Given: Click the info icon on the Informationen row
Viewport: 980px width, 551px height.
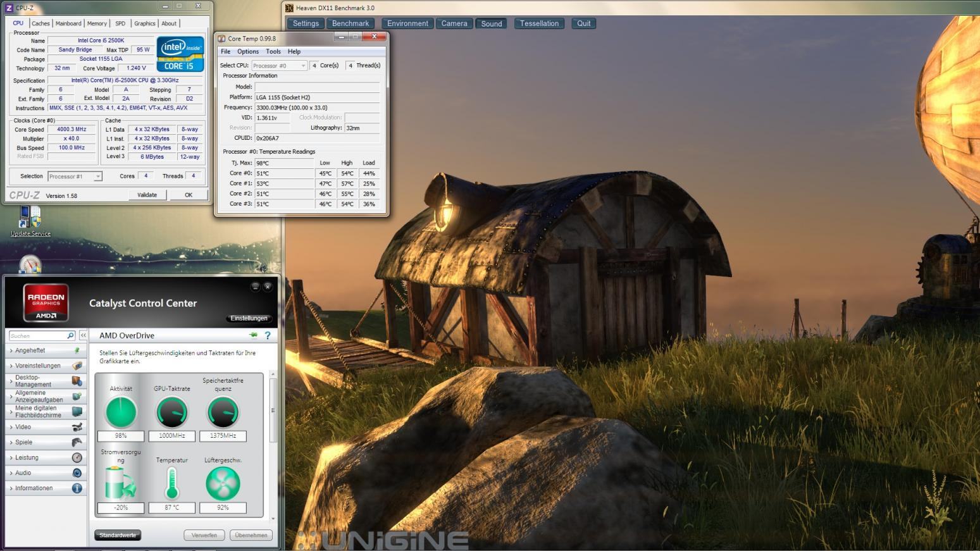Looking at the screenshot, I should tap(77, 488).
